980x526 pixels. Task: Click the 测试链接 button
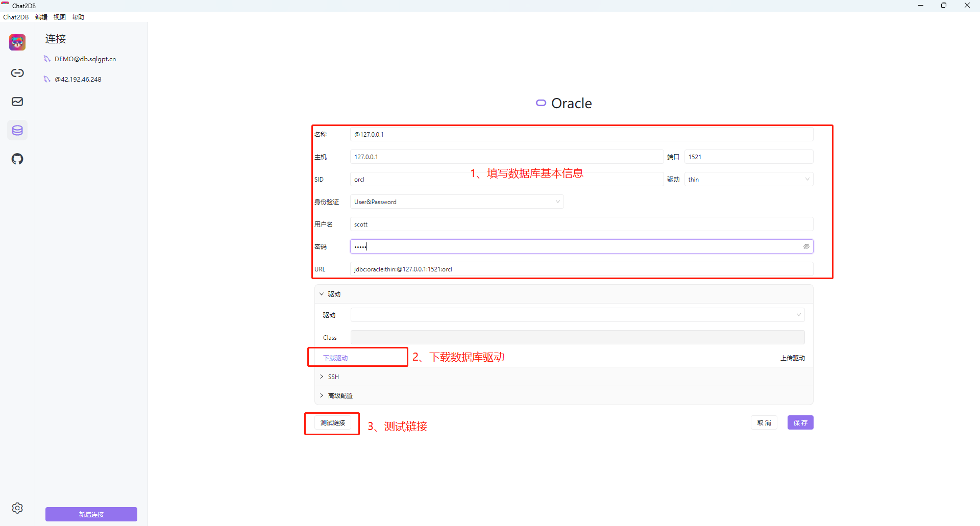tap(333, 423)
